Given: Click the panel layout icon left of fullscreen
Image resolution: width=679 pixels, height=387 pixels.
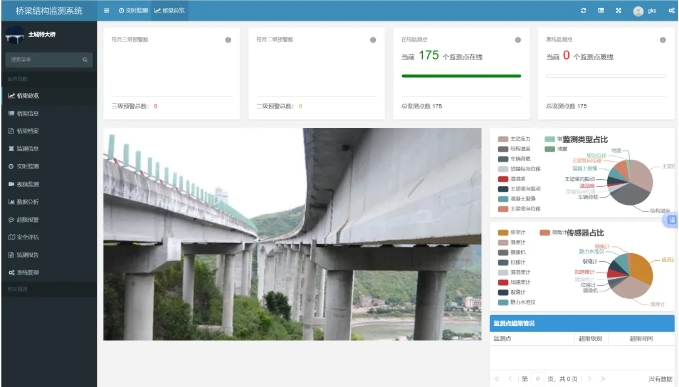Looking at the screenshot, I should (601, 10).
